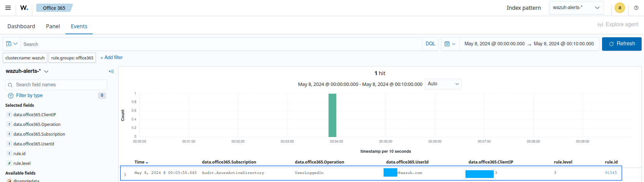This screenshot has height=182, width=644.
Task: Click the user avatar icon
Action: coord(620,8)
